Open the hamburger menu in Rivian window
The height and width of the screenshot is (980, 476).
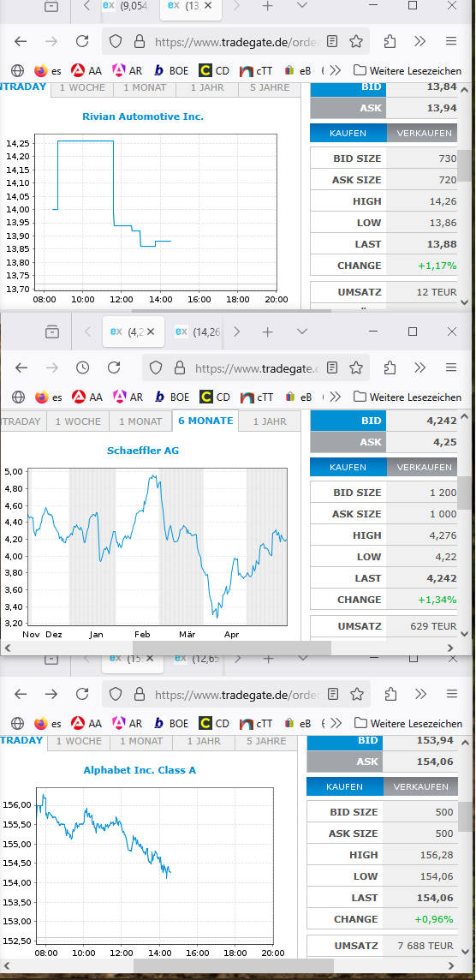[x=451, y=42]
